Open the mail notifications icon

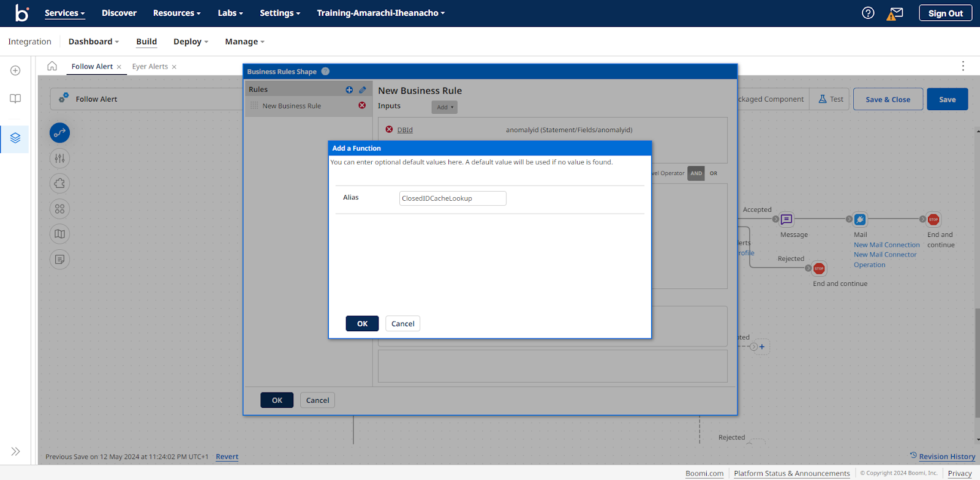(896, 13)
